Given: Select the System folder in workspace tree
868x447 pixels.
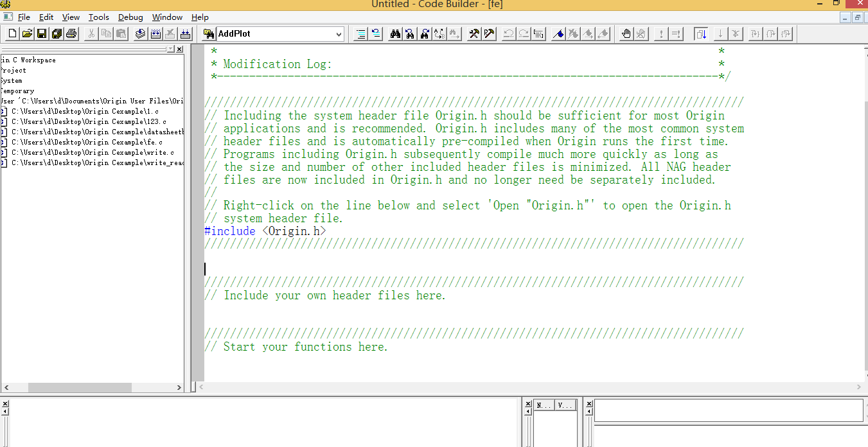Looking at the screenshot, I should (x=12, y=80).
